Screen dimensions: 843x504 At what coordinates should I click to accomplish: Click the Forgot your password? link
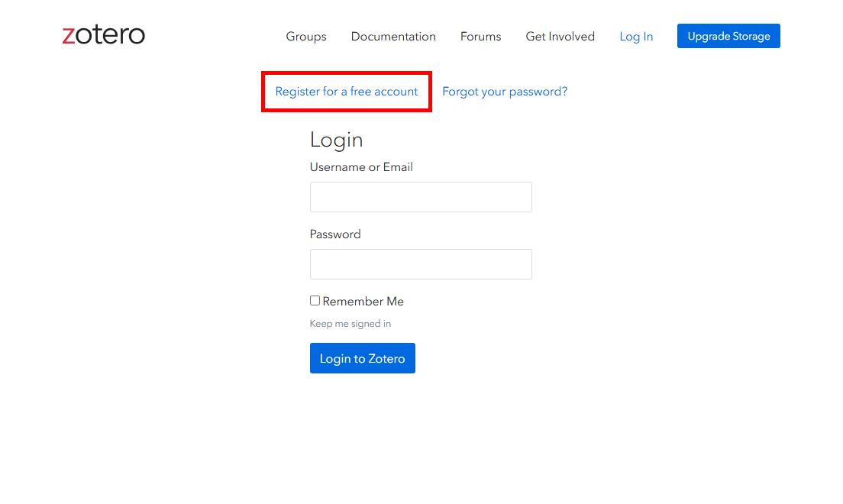tap(505, 92)
